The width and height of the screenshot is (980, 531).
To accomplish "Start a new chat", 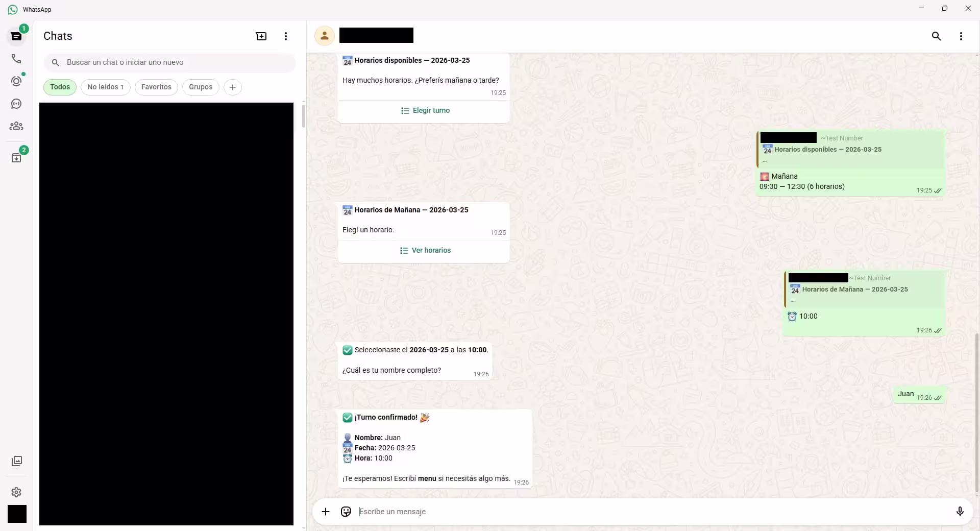I will 261,36.
